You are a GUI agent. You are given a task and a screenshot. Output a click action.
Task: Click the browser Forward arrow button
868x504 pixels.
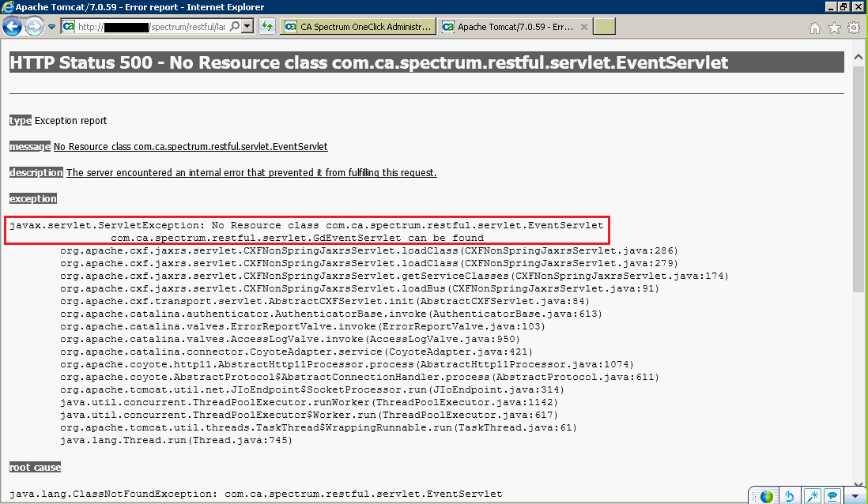pos(34,26)
